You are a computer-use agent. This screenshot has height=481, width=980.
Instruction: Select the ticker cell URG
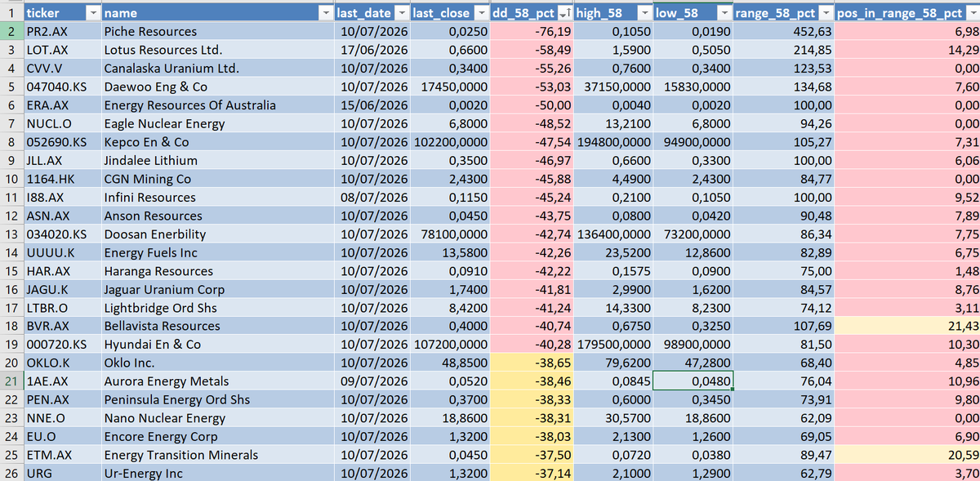(x=63, y=474)
